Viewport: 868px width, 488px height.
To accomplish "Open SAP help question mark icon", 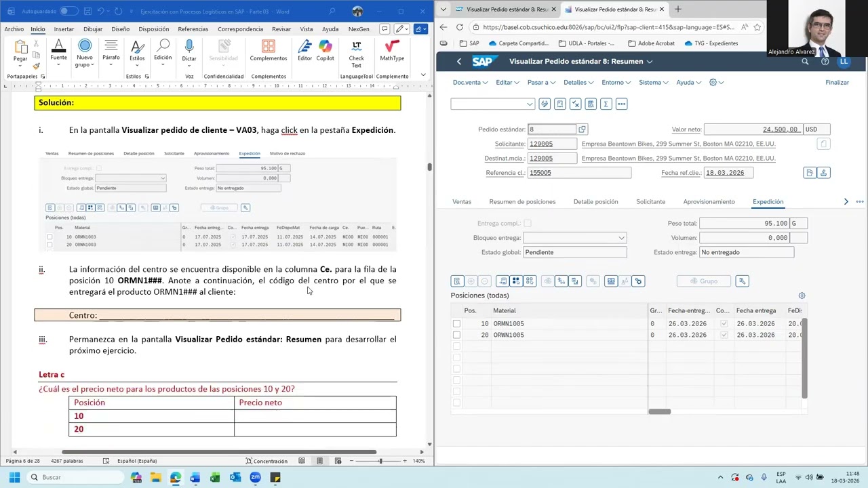I will 825,61.
